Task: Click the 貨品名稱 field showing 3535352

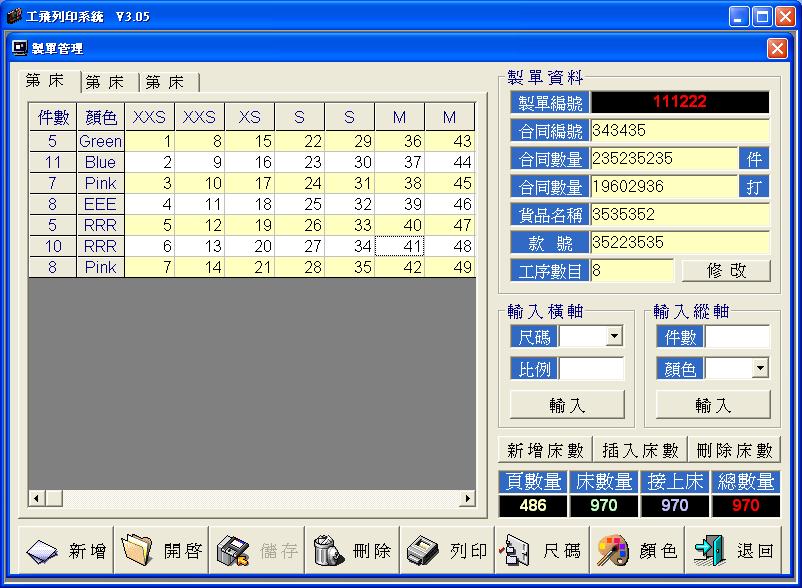Action: (x=680, y=215)
